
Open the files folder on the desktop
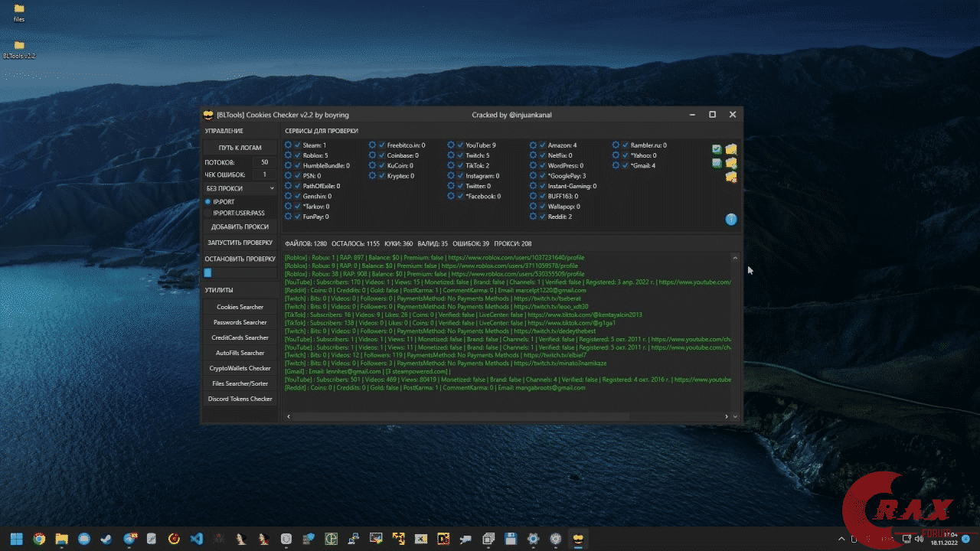19,13
